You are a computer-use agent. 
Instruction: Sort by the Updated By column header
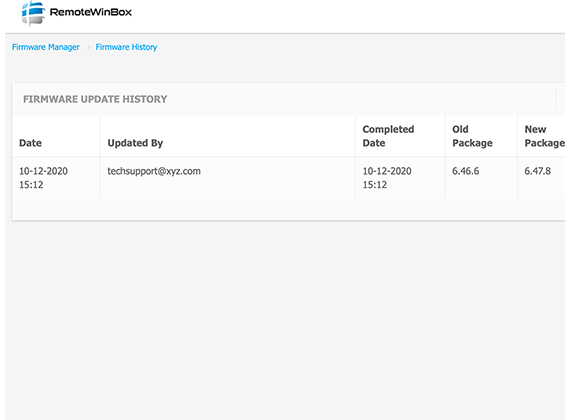coord(135,143)
